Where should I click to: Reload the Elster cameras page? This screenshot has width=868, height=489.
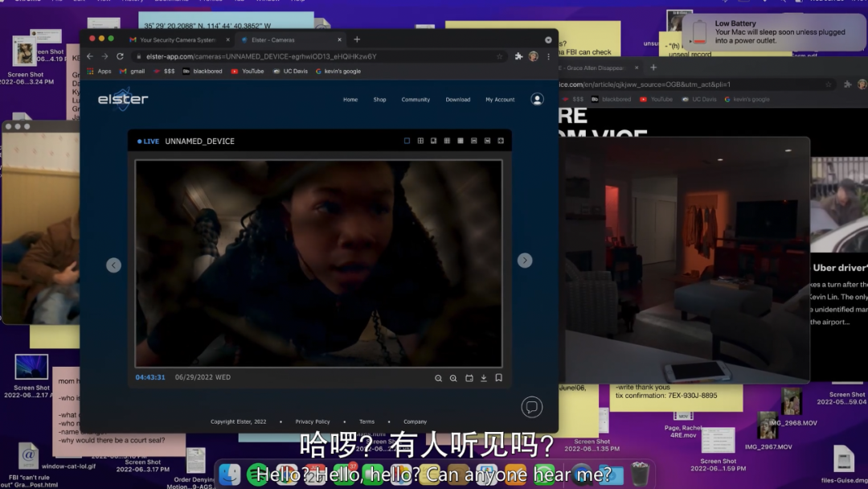click(120, 56)
